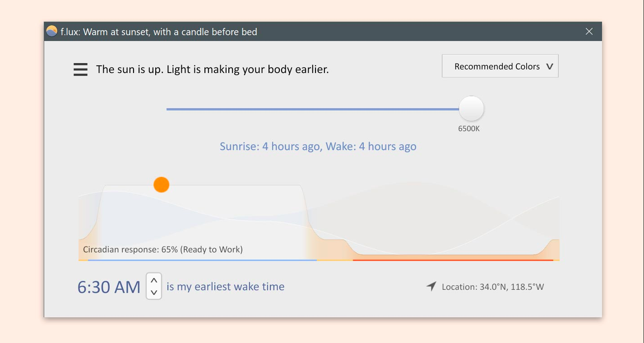Click the dropdown chevron beside Recommended Colors
Image resolution: width=644 pixels, height=343 pixels.
coord(549,67)
